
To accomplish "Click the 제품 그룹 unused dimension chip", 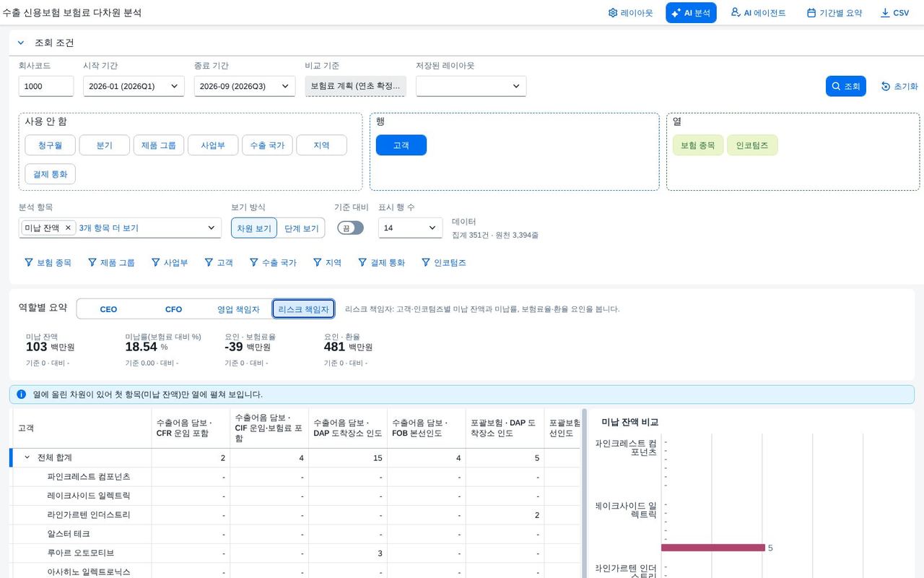I will 159,145.
